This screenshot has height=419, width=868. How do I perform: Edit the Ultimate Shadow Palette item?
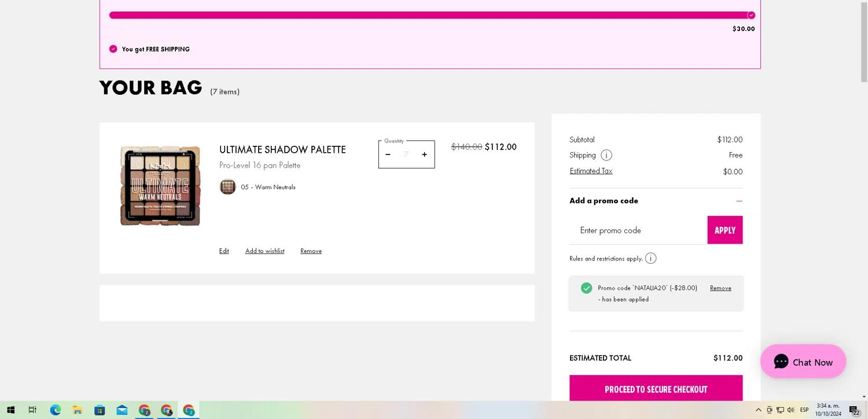(x=224, y=251)
